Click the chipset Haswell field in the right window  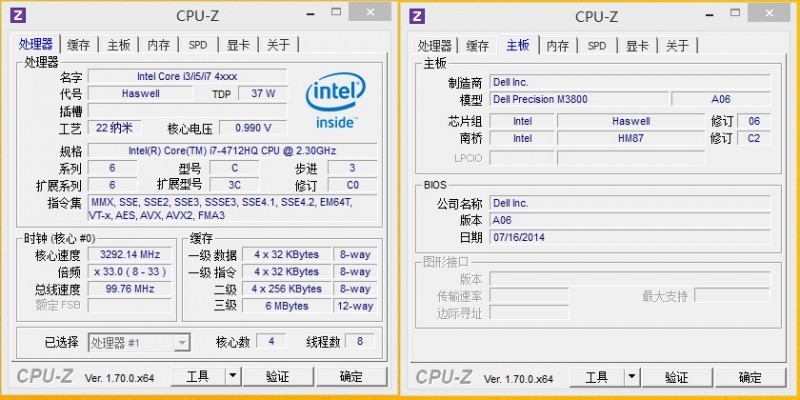(631, 121)
